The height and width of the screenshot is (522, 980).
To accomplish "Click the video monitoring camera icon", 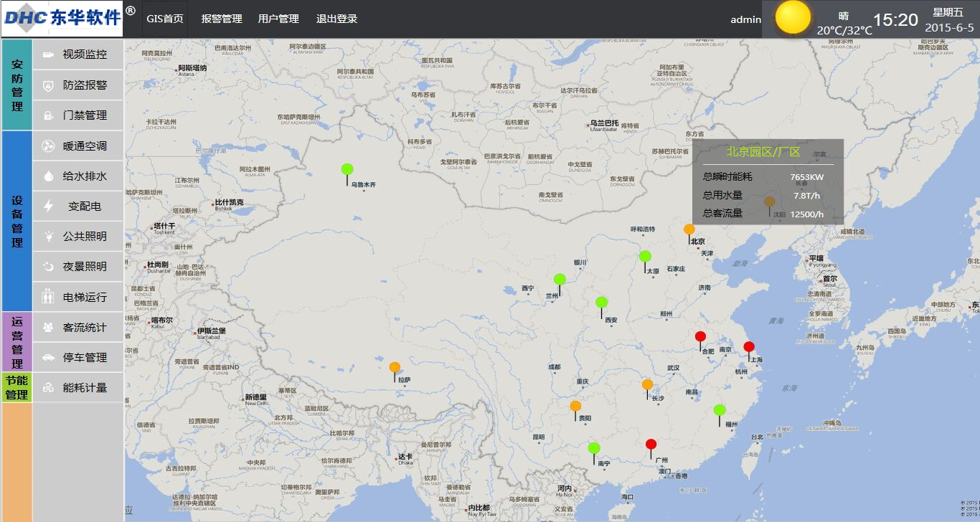I will [48, 54].
